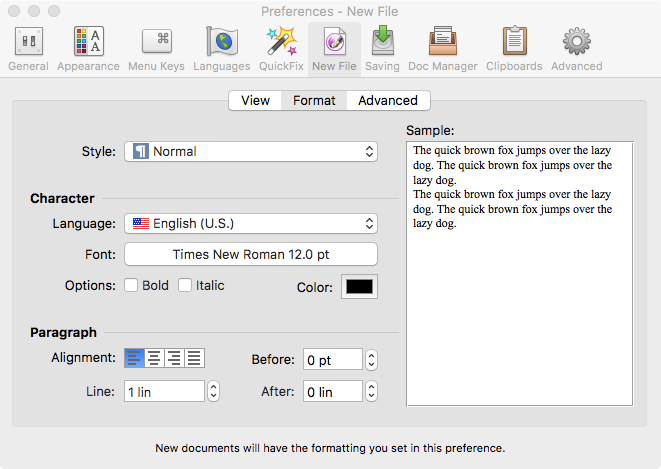The image size is (661, 469).
Task: Open the black text Color swatch
Action: click(x=360, y=287)
